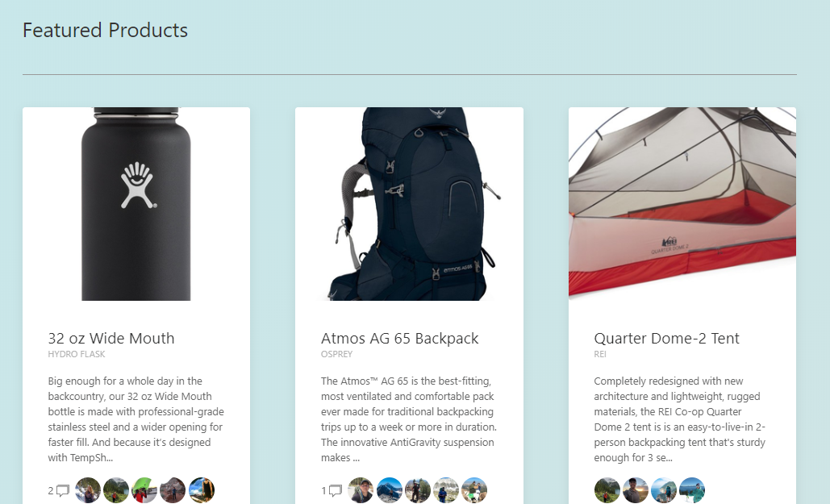Click first reviewer avatar under Atmos AG 65 Backpack
830x504 pixels.
pyautogui.click(x=361, y=490)
